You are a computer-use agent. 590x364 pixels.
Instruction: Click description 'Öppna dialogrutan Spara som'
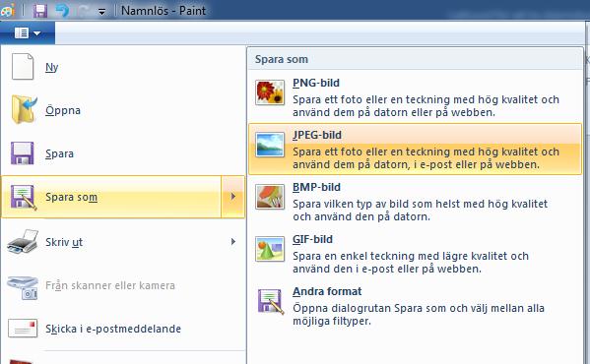click(x=419, y=315)
